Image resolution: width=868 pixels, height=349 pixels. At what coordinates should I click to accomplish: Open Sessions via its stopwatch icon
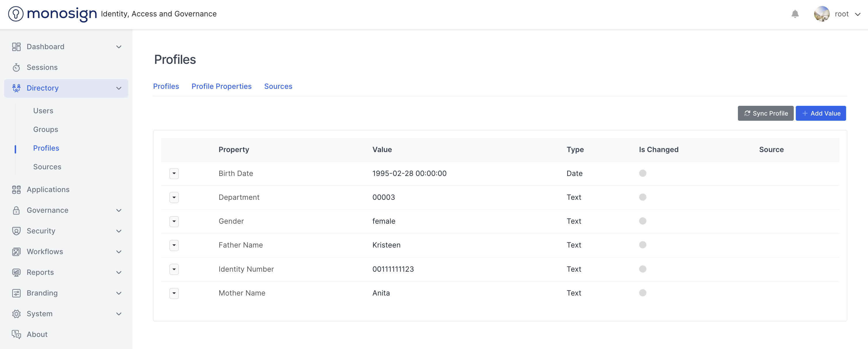tap(16, 68)
